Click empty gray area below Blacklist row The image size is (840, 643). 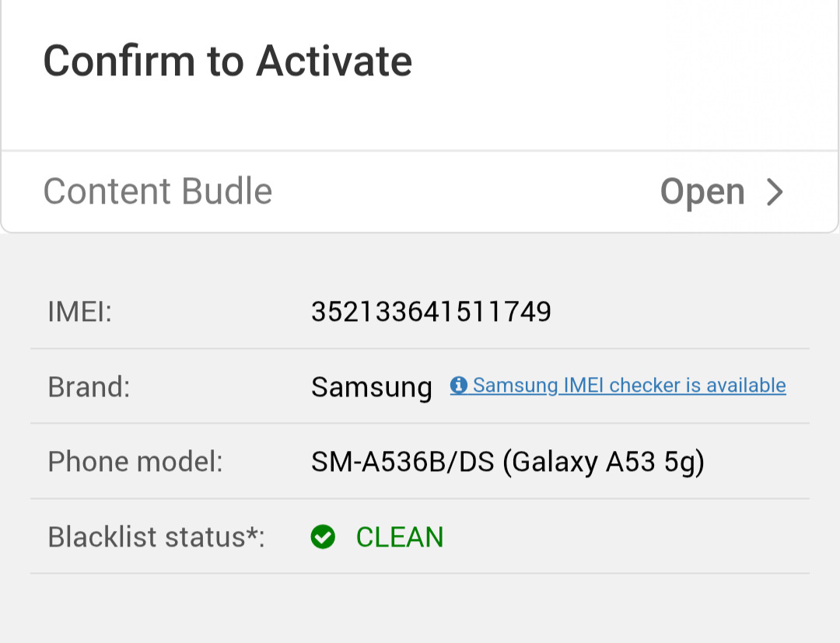point(420,610)
